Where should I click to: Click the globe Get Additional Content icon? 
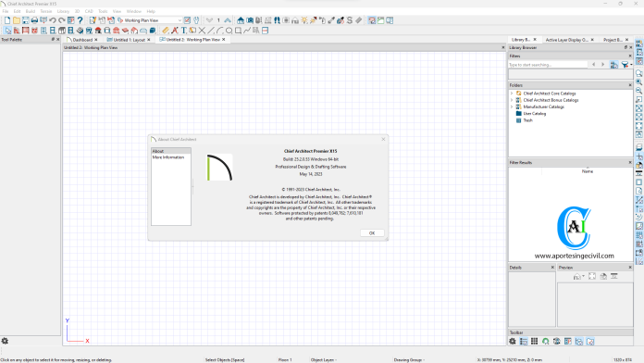coord(556,341)
